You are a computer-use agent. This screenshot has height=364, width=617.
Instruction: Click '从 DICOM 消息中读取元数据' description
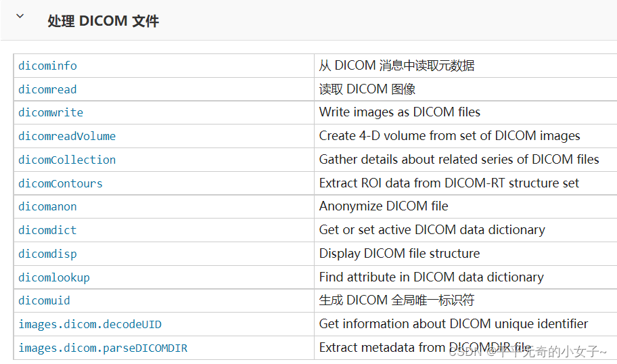tap(396, 66)
